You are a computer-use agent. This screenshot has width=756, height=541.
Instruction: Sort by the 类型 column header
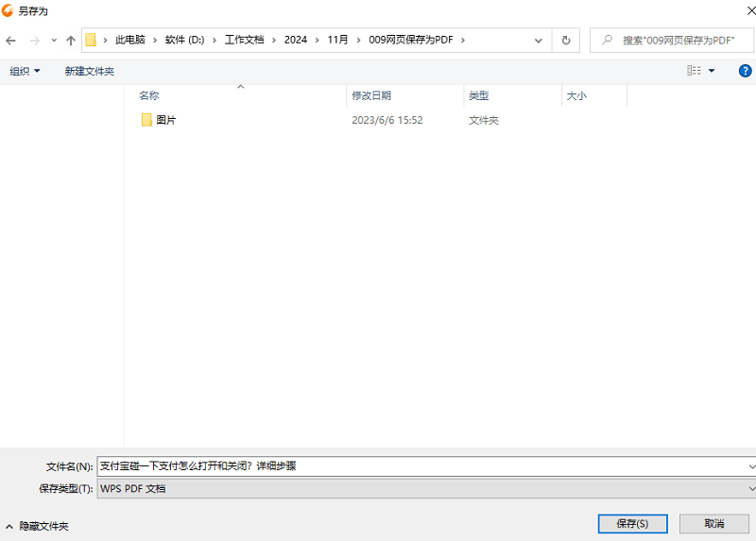pos(479,95)
